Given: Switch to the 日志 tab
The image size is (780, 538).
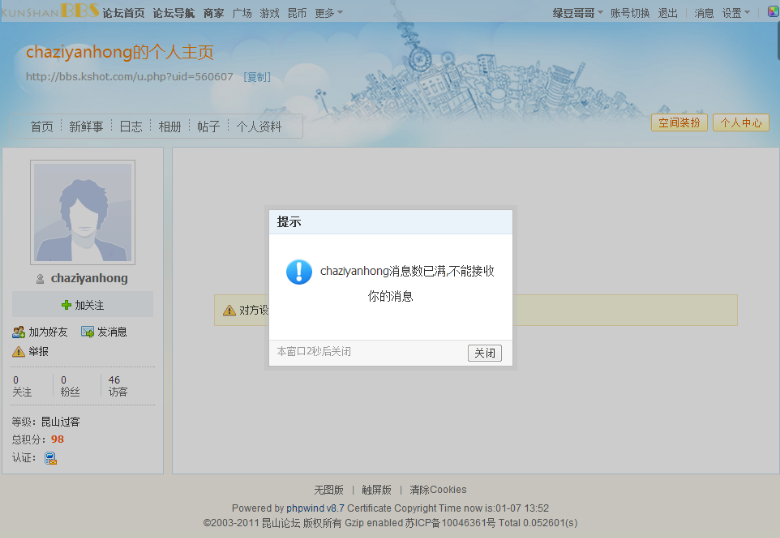Looking at the screenshot, I should point(131,127).
